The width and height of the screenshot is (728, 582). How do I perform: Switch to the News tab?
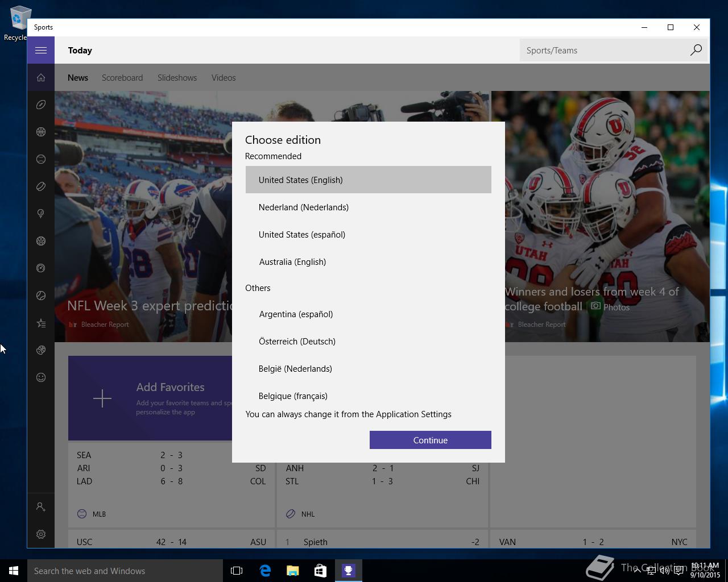78,78
